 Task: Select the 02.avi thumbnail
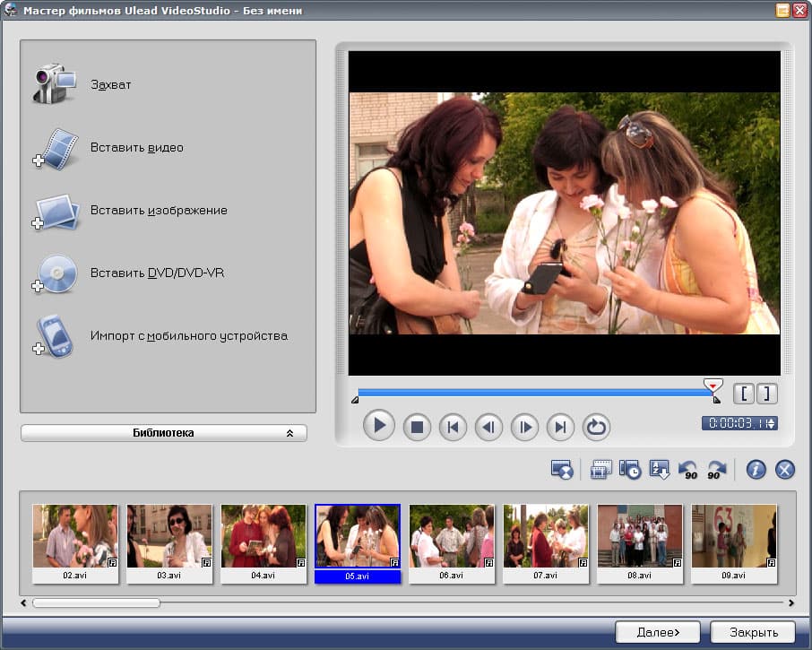click(x=75, y=536)
